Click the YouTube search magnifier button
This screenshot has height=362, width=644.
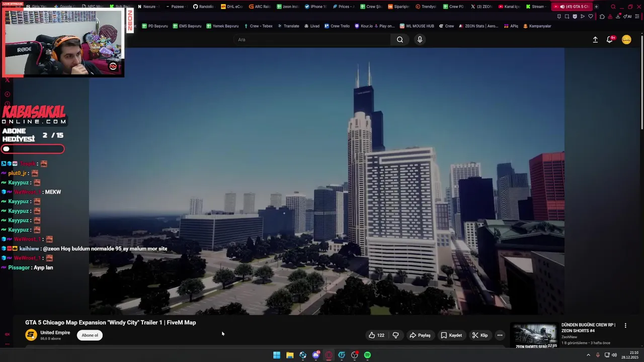(x=399, y=40)
